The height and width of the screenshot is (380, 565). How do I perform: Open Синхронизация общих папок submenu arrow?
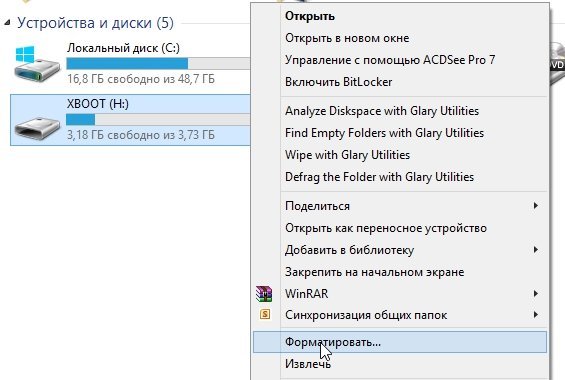[536, 315]
